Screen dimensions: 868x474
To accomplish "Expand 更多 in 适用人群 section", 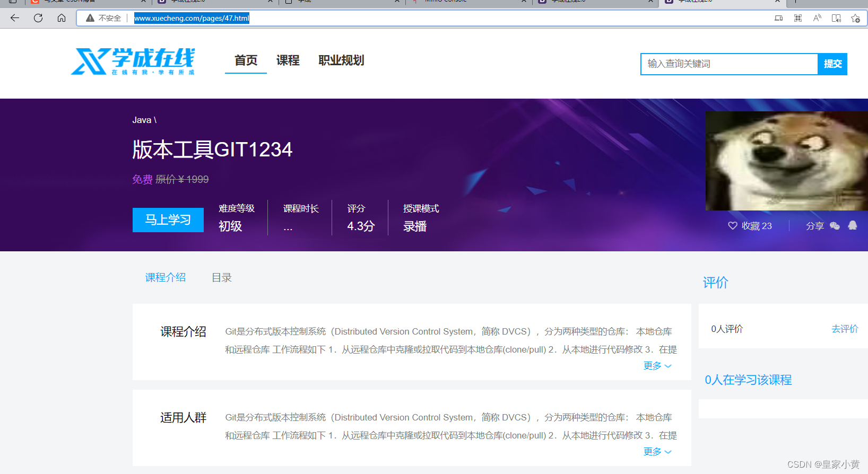I will point(657,452).
